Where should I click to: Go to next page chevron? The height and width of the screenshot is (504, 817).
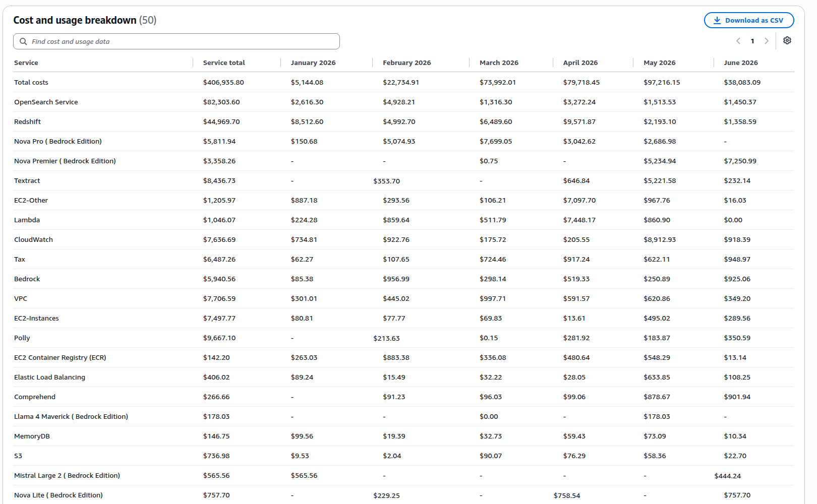pyautogui.click(x=767, y=41)
